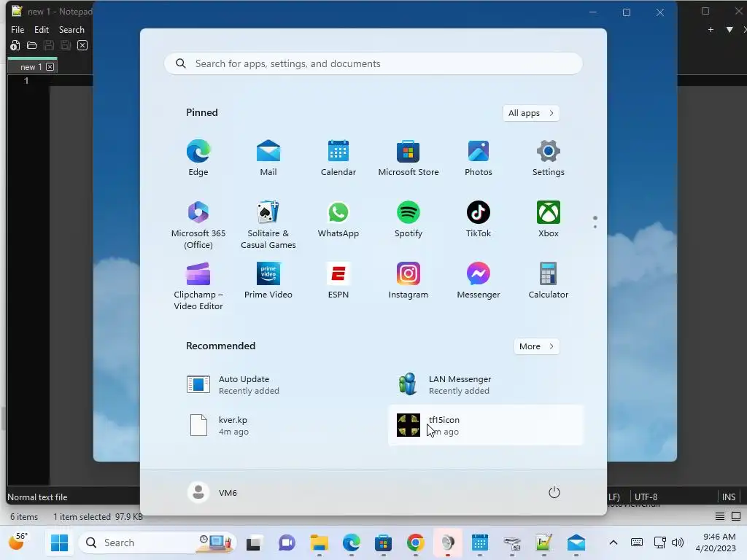The height and width of the screenshot is (560, 747).
Task: Switch File Explorer to large icons view
Action: [736, 516]
